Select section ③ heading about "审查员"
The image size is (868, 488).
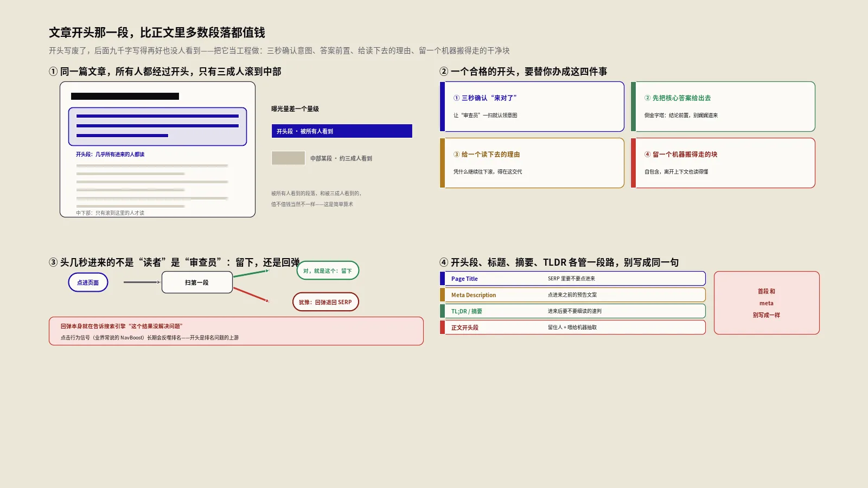pos(174,262)
